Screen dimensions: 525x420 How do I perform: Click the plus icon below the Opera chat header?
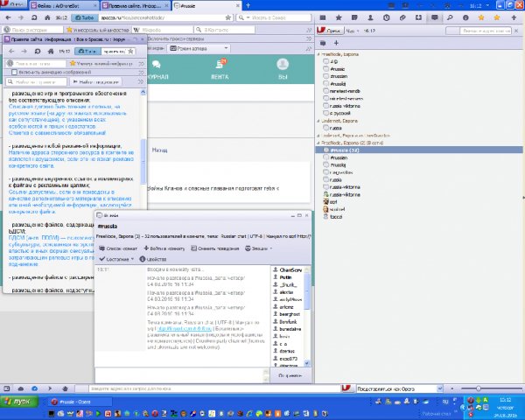point(336,43)
